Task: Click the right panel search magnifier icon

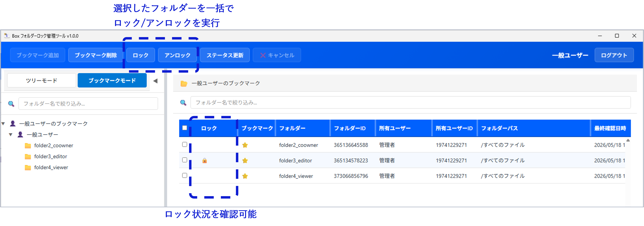Action: (x=183, y=102)
